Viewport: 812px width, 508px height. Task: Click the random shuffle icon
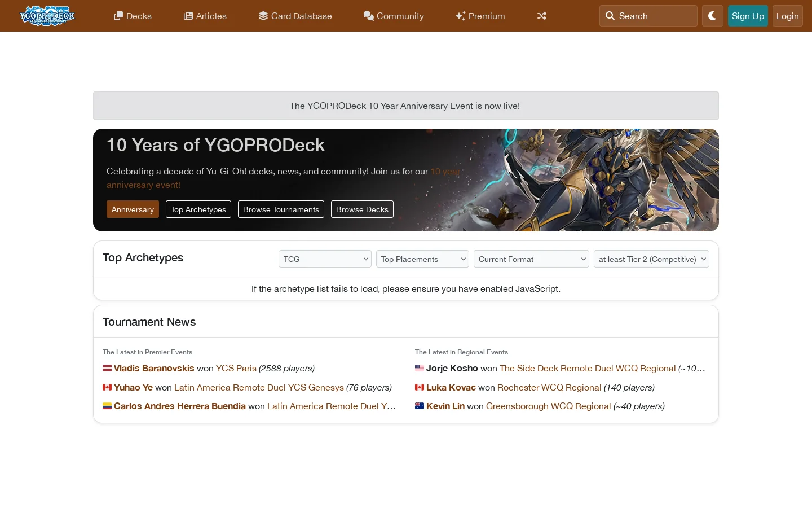tap(542, 16)
